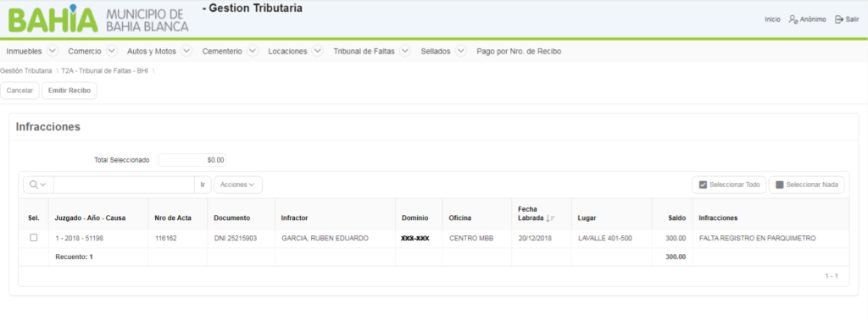Viewport: 868px width, 320px height.
Task: Click the Anónimo user icon
Action: click(793, 19)
